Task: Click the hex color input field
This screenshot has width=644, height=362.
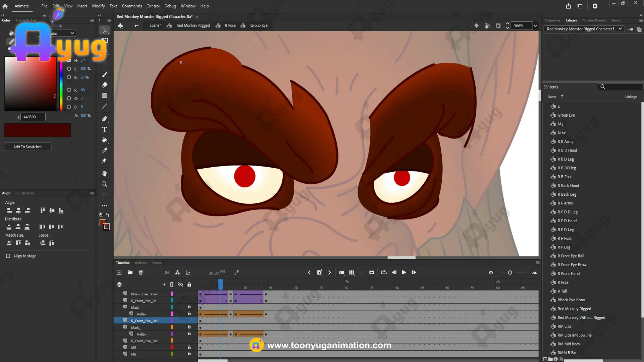Action: pyautogui.click(x=33, y=117)
